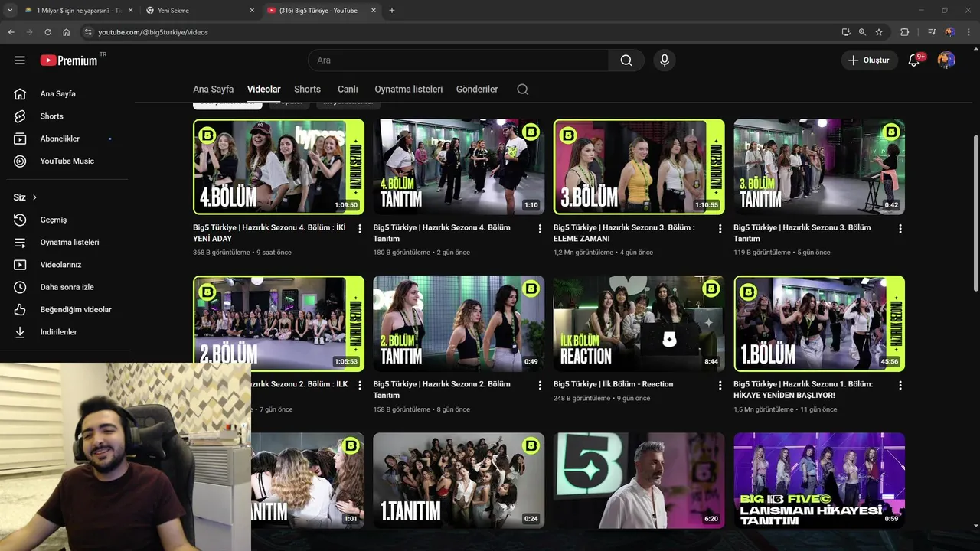Expand the tab search dropdown arrow

pyautogui.click(x=10, y=11)
